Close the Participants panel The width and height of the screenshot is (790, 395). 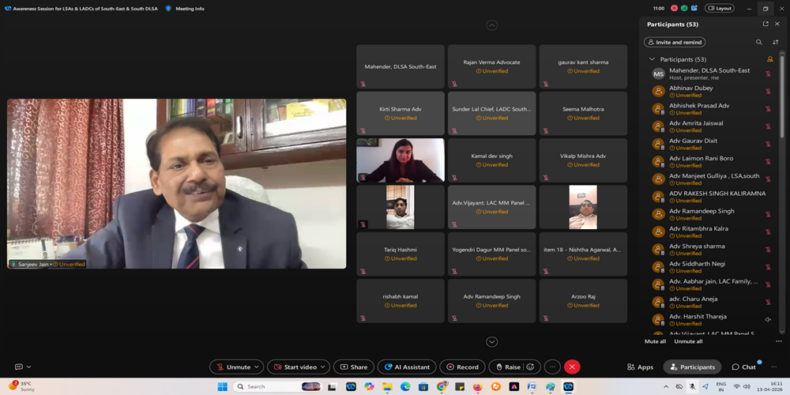click(x=777, y=24)
